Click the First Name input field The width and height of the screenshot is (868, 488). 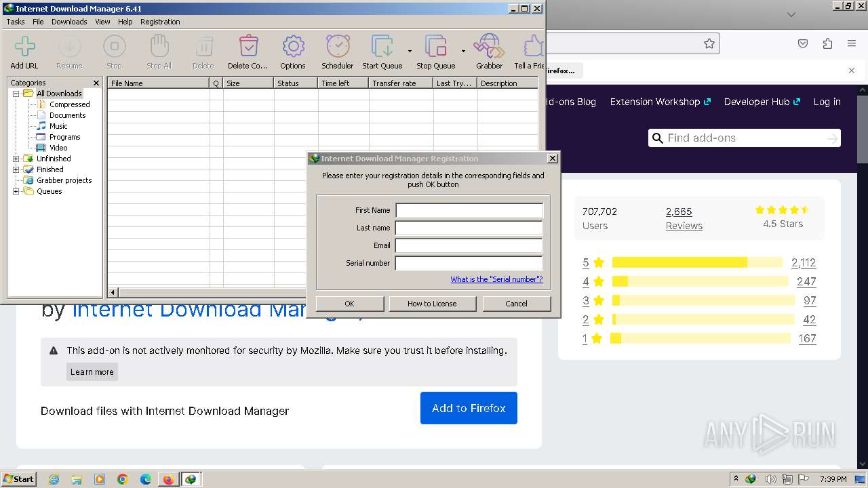469,210
